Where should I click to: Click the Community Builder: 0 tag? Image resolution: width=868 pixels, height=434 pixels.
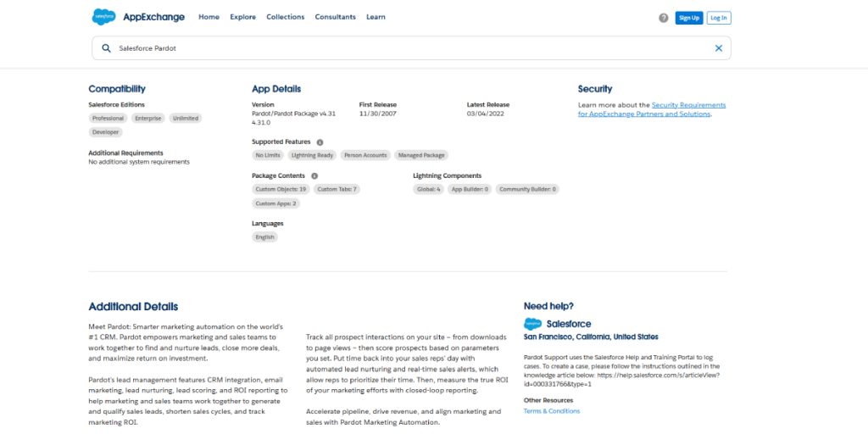pos(527,189)
